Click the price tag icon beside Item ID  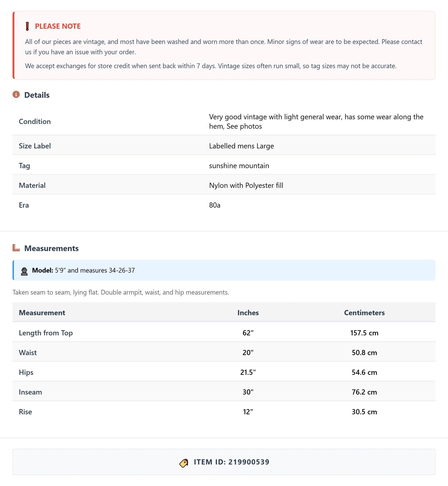point(184,463)
